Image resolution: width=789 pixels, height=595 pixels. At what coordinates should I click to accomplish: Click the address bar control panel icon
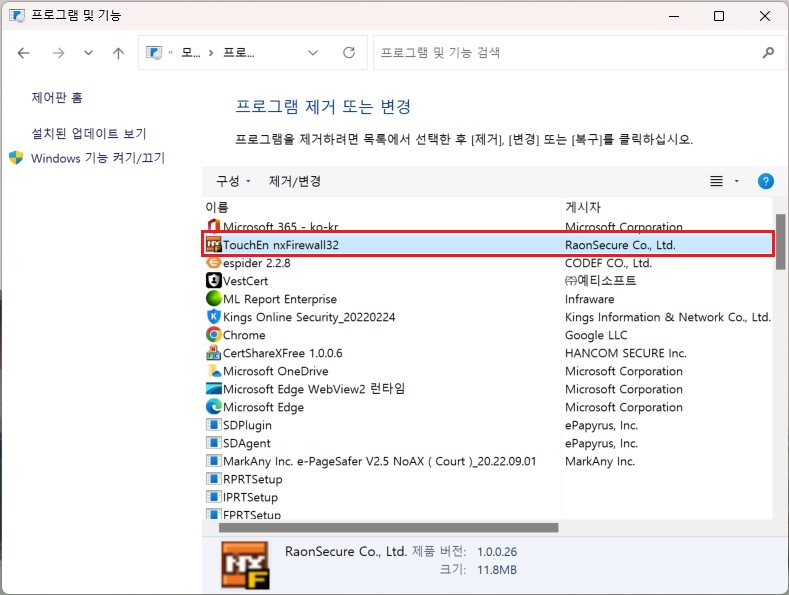[x=154, y=52]
